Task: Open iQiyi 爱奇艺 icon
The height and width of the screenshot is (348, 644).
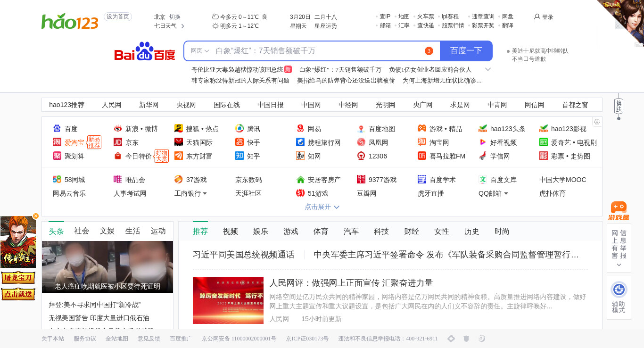Action: 544,142
